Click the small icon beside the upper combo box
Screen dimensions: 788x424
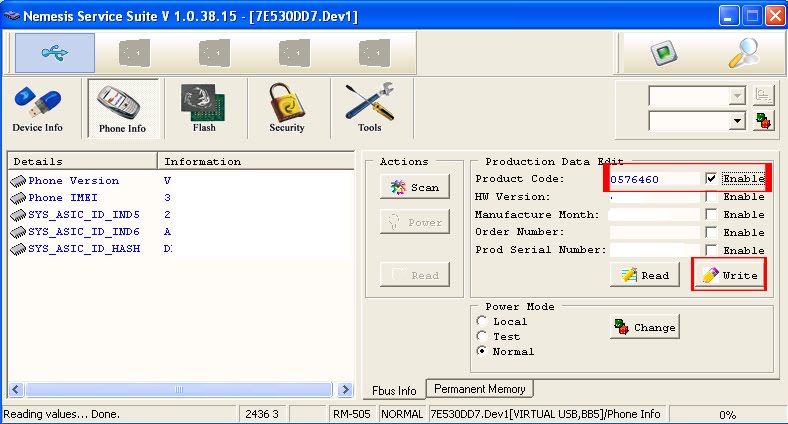click(x=763, y=95)
